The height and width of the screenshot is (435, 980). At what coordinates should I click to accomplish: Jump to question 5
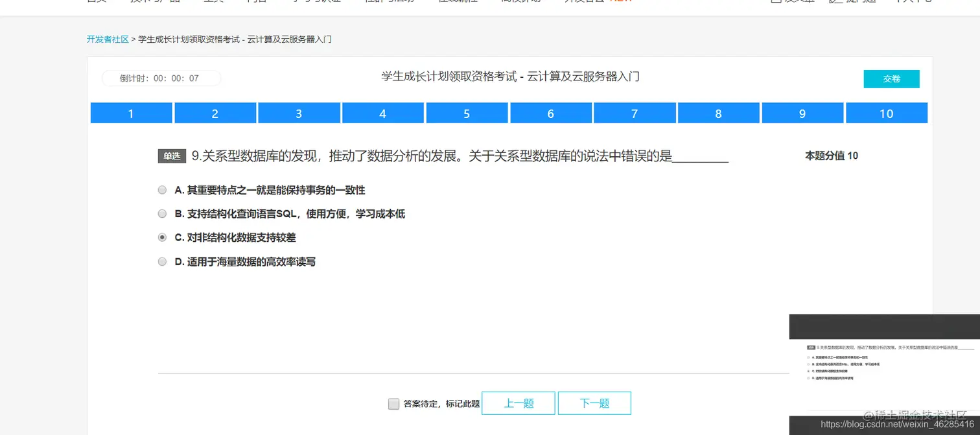467,112
